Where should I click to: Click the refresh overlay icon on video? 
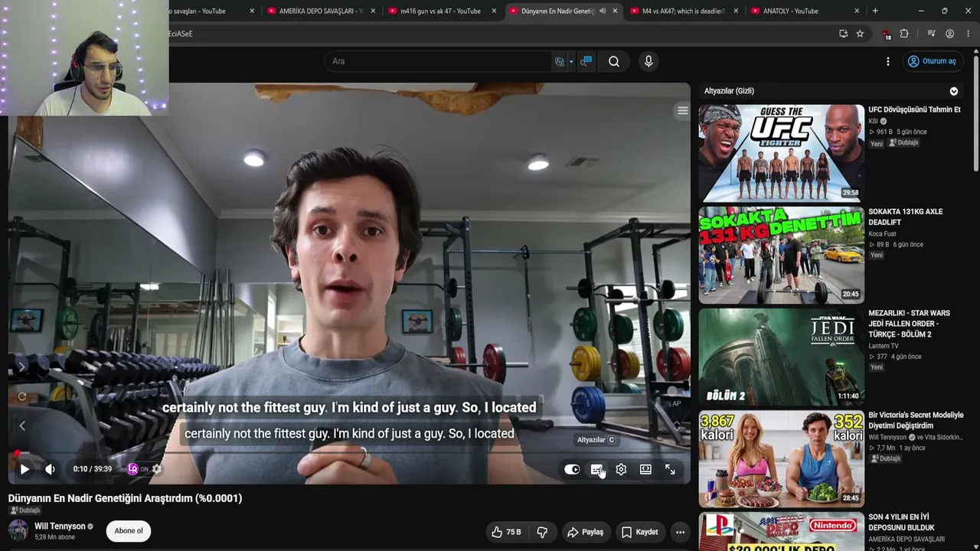(22, 396)
